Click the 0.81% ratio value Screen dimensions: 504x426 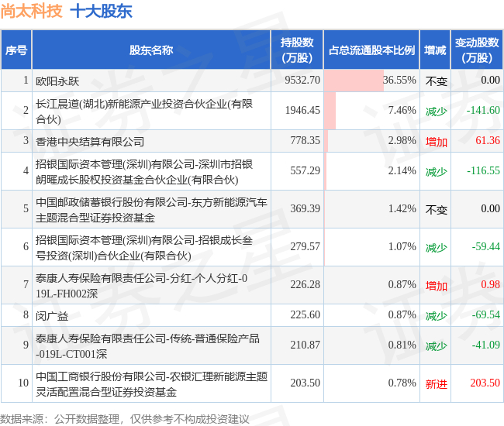[402, 345]
